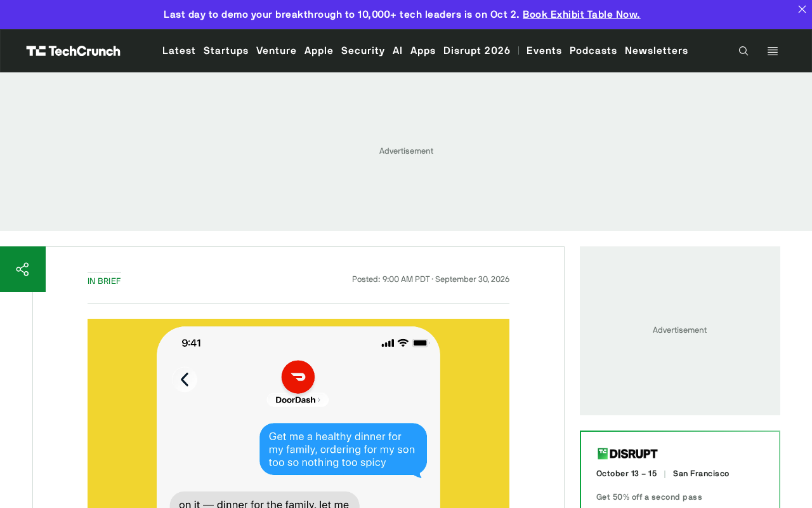Click 'October 13 – 15' Disrupt date text
Image resolution: width=812 pixels, height=508 pixels.
(x=627, y=473)
